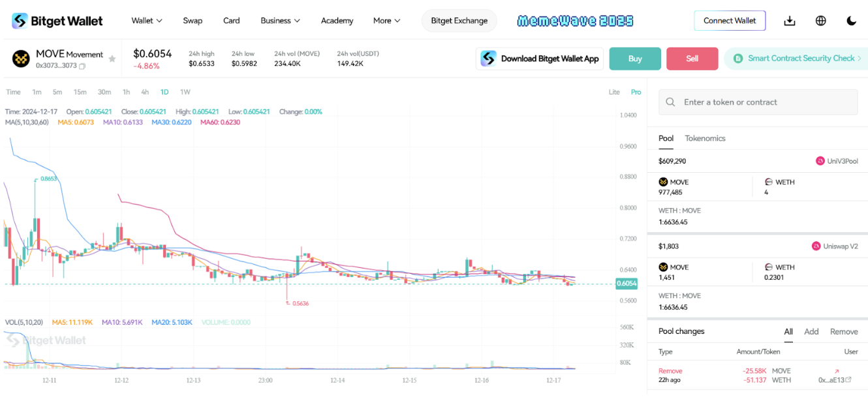Open external link for 0x...aE13 user

(848, 380)
